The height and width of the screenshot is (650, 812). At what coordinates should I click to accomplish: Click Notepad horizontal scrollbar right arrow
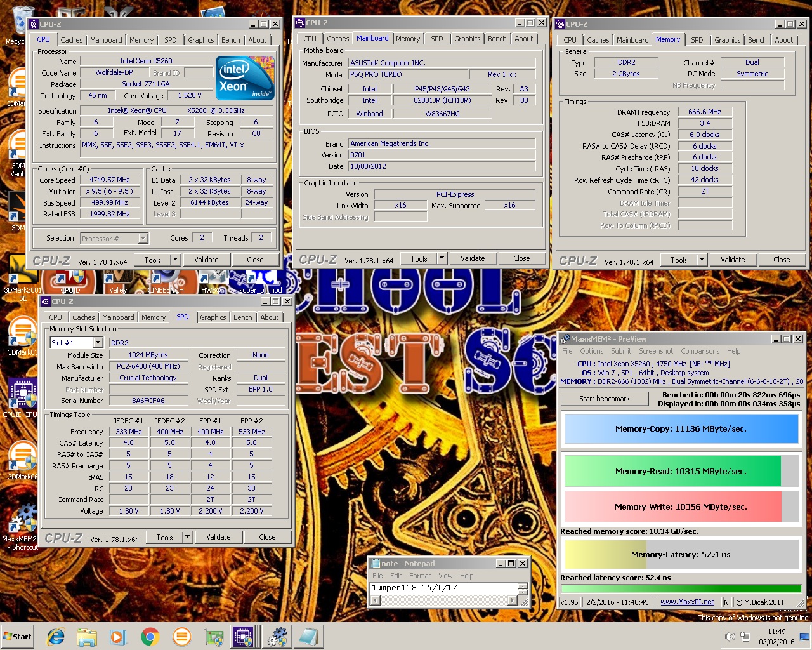pos(513,600)
